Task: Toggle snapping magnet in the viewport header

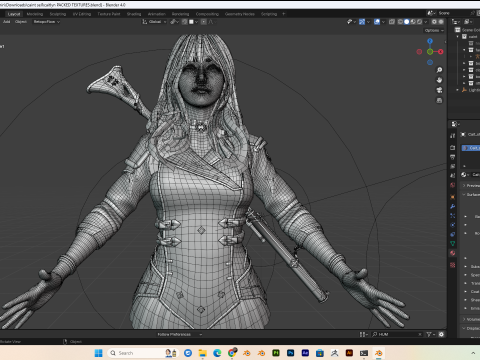Action: click(184, 22)
